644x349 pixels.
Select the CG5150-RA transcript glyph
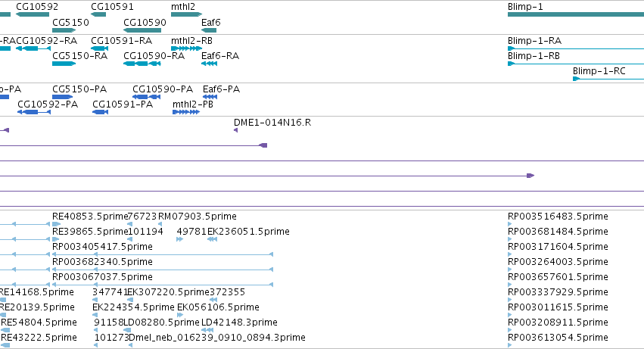pyautogui.click(x=64, y=64)
